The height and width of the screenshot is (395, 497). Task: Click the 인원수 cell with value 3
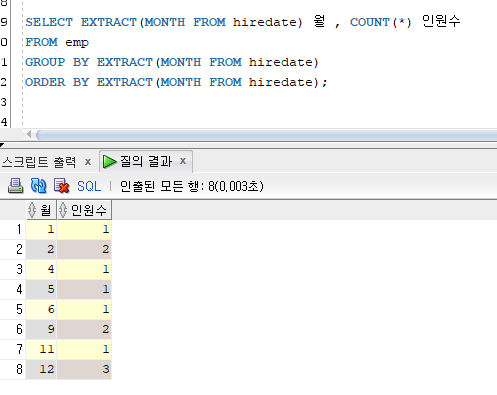point(84,369)
